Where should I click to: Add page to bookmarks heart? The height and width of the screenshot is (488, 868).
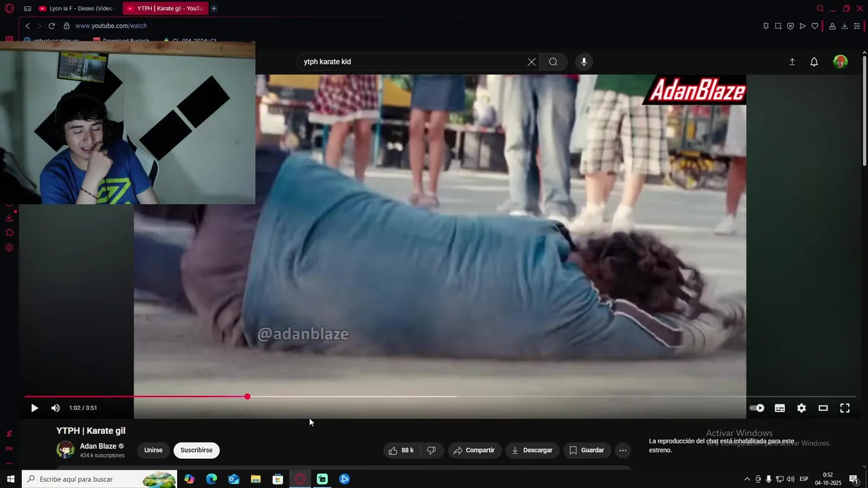click(814, 26)
